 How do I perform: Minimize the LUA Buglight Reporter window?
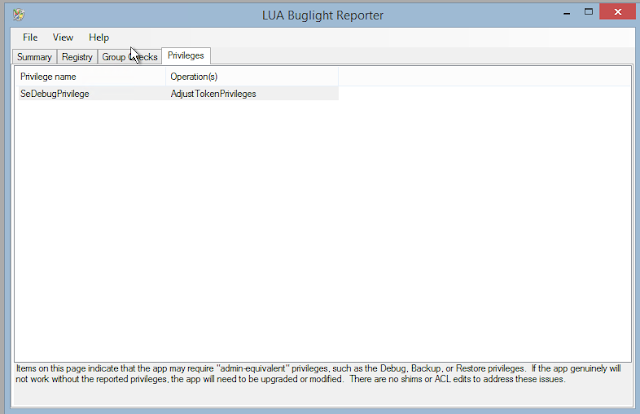tap(567, 13)
